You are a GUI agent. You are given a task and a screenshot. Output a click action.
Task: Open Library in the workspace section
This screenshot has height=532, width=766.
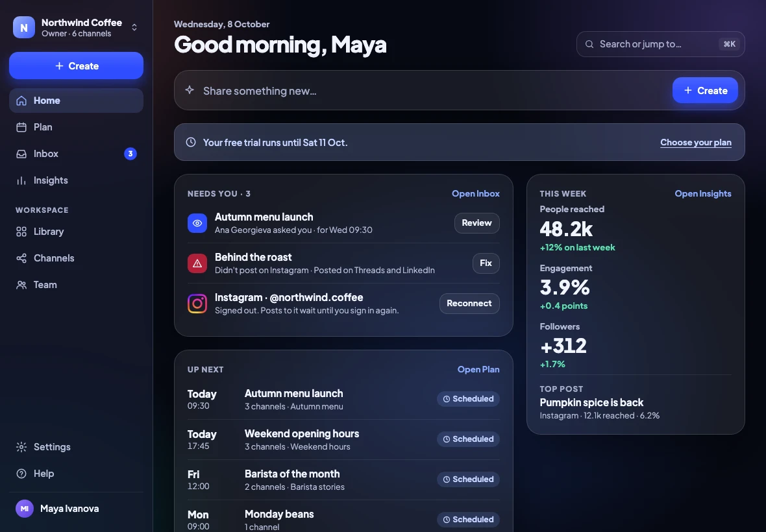click(x=76, y=232)
